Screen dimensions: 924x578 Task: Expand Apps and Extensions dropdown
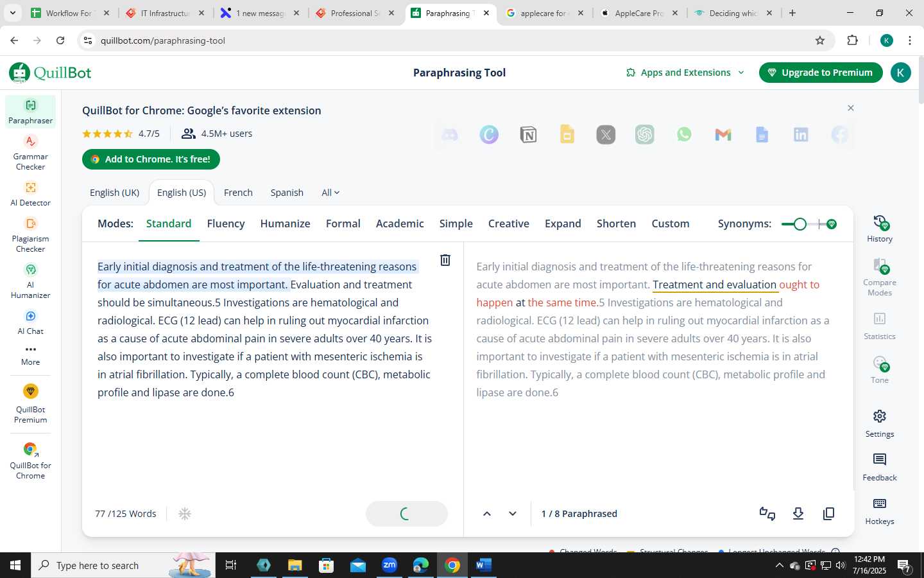pos(685,73)
